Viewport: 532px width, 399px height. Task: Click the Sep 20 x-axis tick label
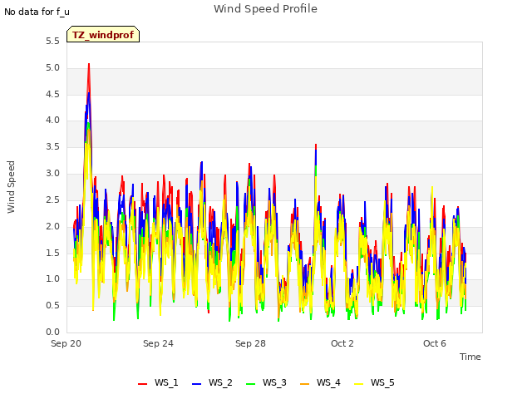pos(66,343)
